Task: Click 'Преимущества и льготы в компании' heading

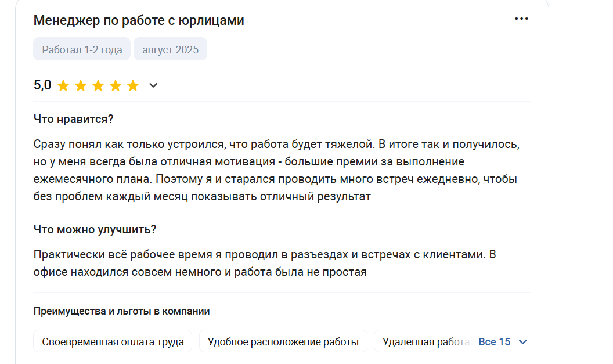Action: point(121,311)
